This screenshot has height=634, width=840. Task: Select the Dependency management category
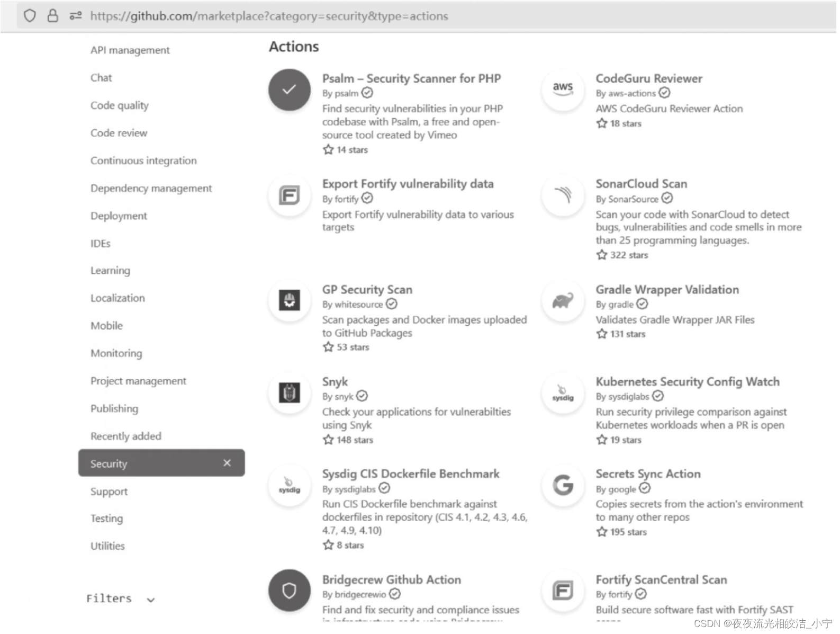(x=151, y=188)
